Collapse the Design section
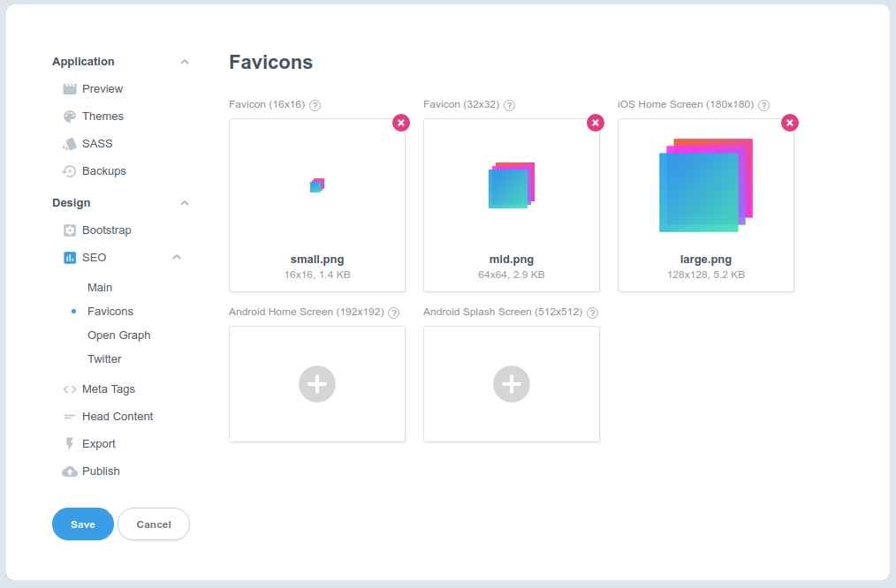This screenshot has width=896, height=588. pyautogui.click(x=184, y=202)
